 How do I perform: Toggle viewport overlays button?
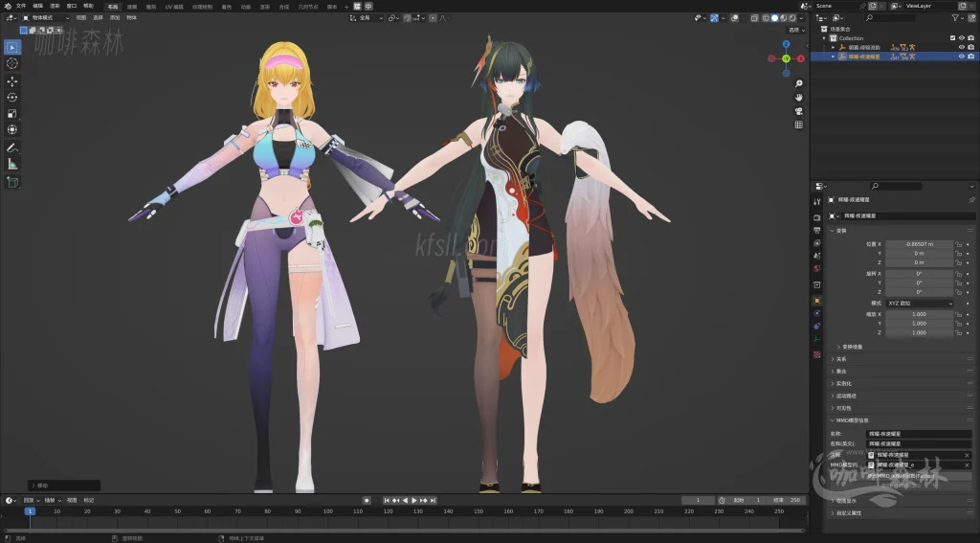point(736,18)
